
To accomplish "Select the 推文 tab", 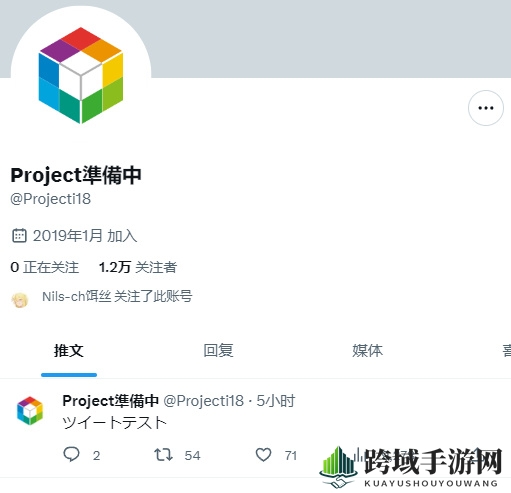I will pos(69,351).
